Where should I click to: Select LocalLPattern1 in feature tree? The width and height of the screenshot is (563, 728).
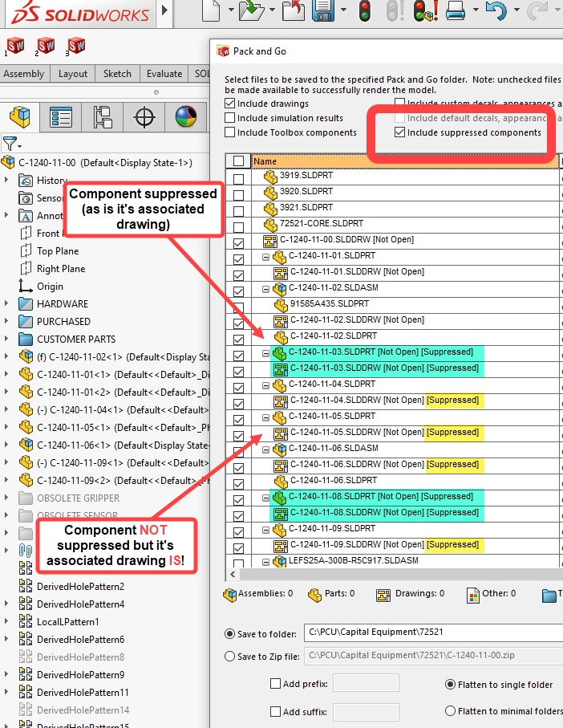(x=67, y=622)
